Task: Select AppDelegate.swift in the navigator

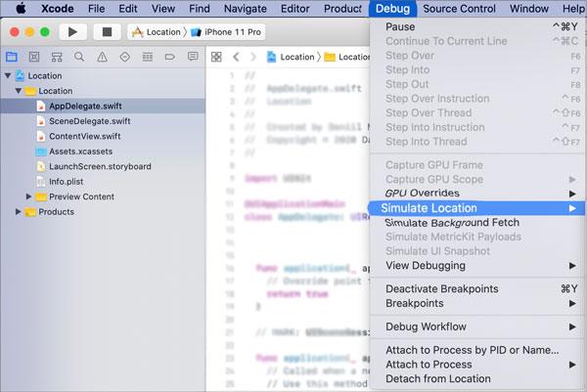Action: [x=103, y=107]
